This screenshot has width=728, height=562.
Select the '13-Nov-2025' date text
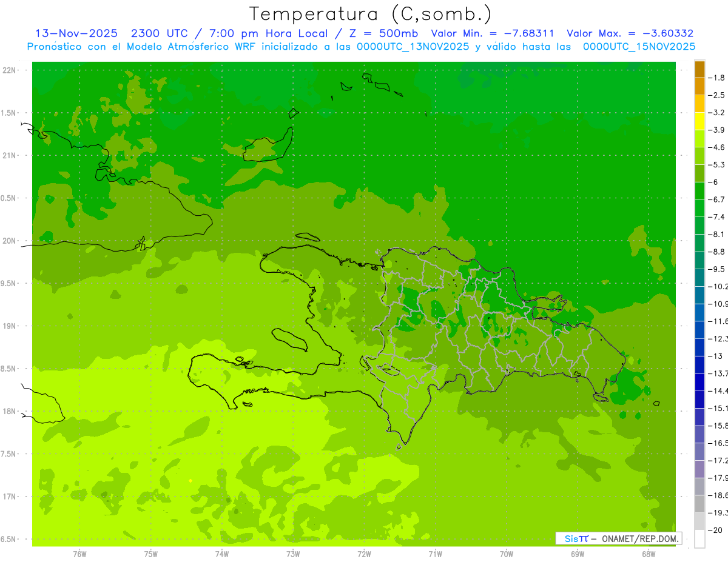[76, 33]
